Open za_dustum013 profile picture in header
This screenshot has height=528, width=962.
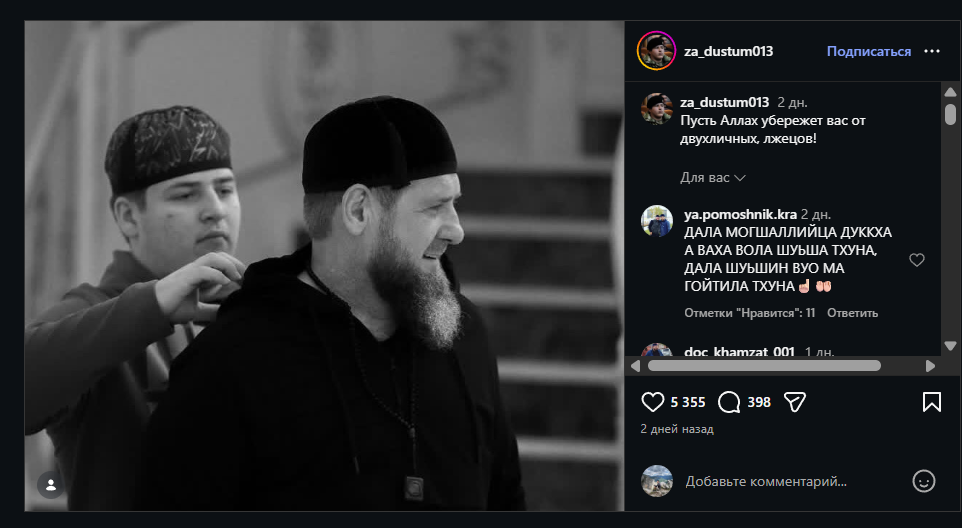tap(656, 51)
